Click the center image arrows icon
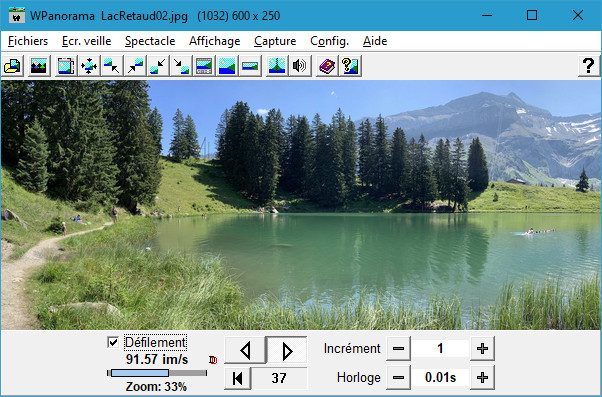Viewport: 602px width, 397px height. [89, 66]
